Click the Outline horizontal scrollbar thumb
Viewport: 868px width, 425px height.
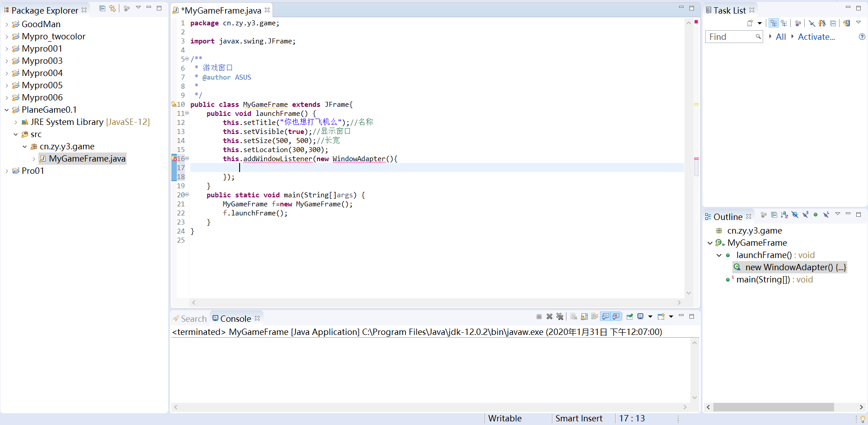(x=774, y=407)
